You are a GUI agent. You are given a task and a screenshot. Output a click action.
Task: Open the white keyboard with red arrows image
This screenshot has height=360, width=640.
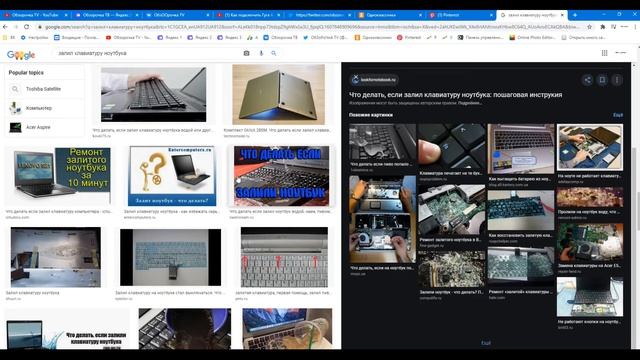[284, 257]
